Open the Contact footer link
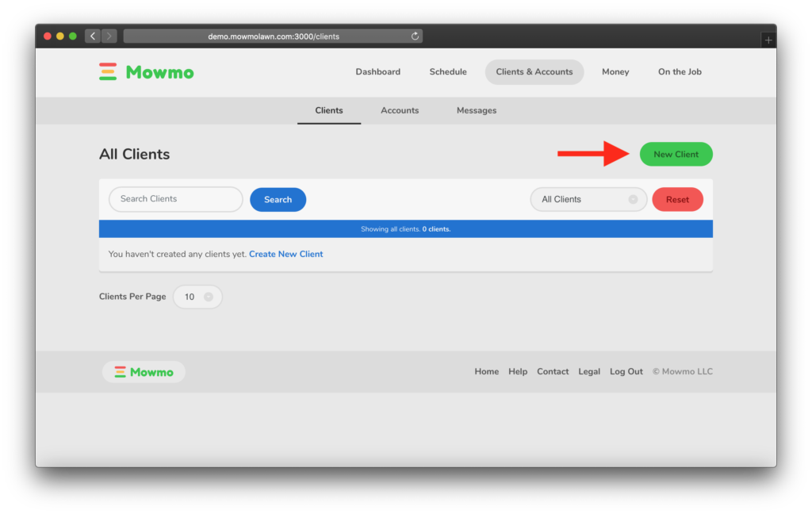812x514 pixels. [x=553, y=371]
